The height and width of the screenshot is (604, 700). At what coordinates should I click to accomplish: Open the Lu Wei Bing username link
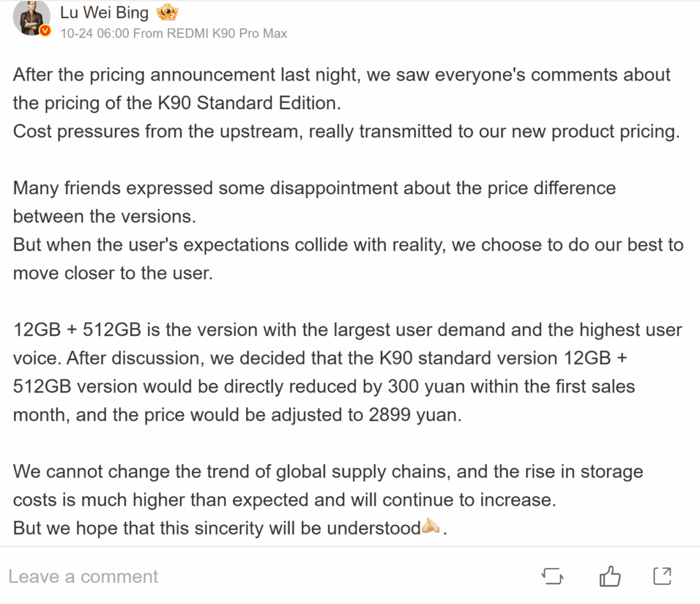104,12
